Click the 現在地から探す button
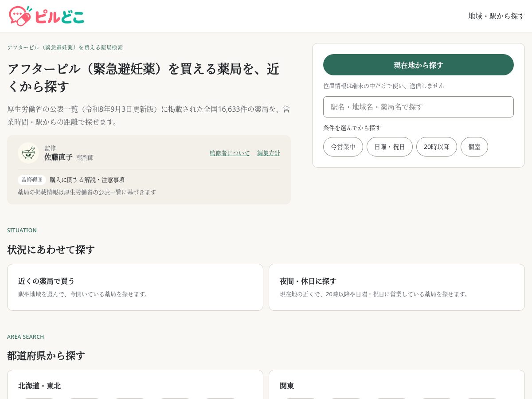 point(419,65)
